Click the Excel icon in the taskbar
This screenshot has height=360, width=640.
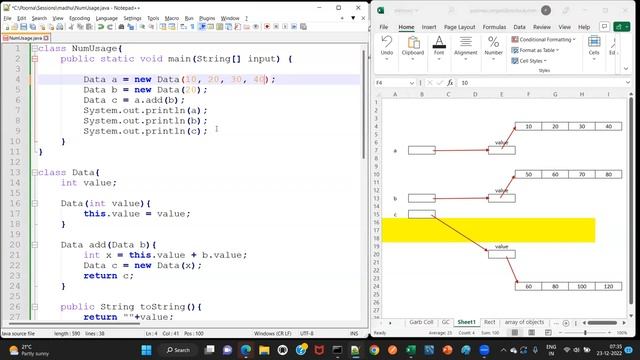tap(411, 350)
